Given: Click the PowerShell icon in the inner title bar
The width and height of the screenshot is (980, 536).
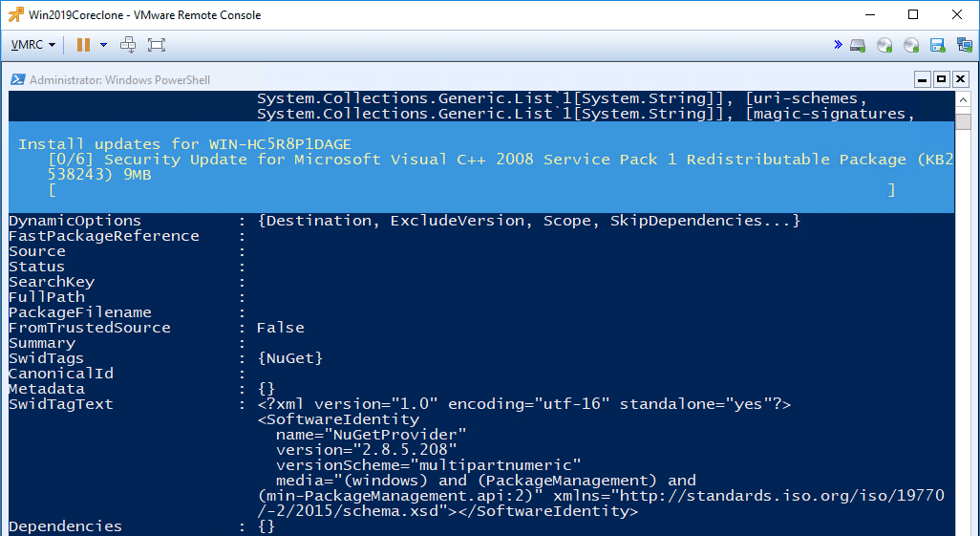Looking at the screenshot, I should pyautogui.click(x=18, y=80).
